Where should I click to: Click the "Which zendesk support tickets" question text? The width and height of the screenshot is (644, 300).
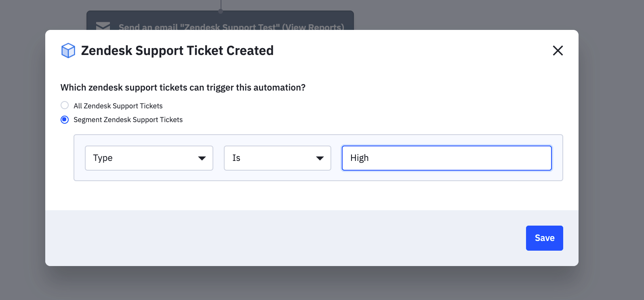click(183, 88)
